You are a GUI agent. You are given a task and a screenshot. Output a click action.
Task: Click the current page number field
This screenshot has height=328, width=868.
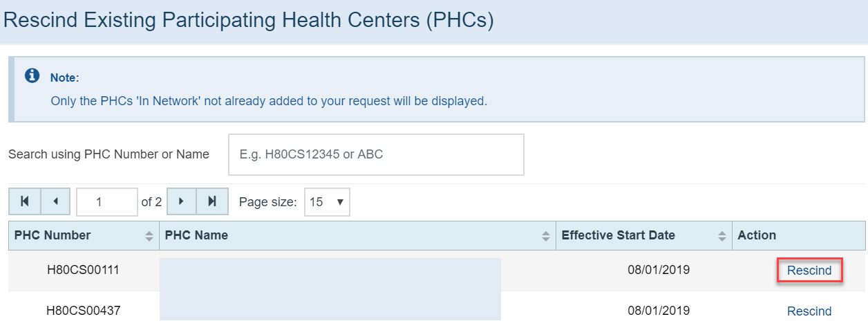pyautogui.click(x=107, y=202)
